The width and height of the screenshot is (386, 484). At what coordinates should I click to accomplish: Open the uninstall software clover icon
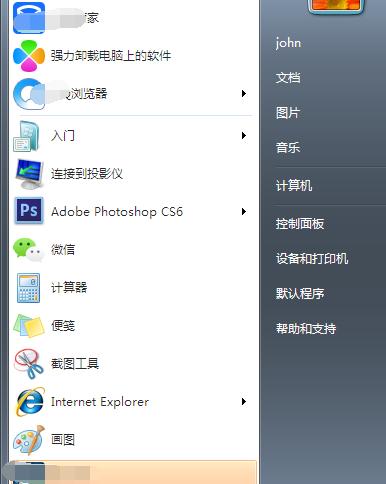[29, 56]
